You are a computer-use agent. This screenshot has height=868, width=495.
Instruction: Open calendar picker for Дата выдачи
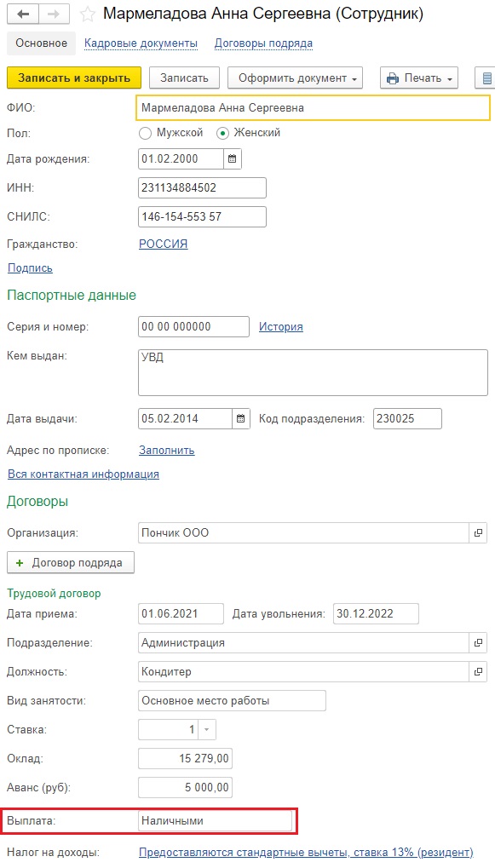[240, 418]
